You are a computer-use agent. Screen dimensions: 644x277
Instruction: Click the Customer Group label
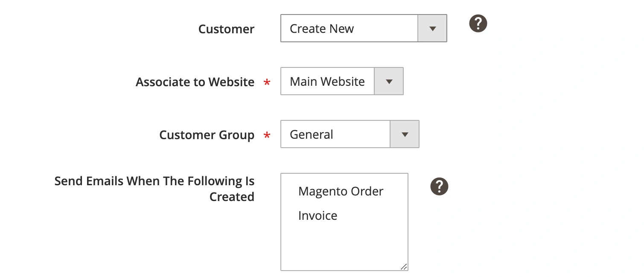tap(207, 134)
